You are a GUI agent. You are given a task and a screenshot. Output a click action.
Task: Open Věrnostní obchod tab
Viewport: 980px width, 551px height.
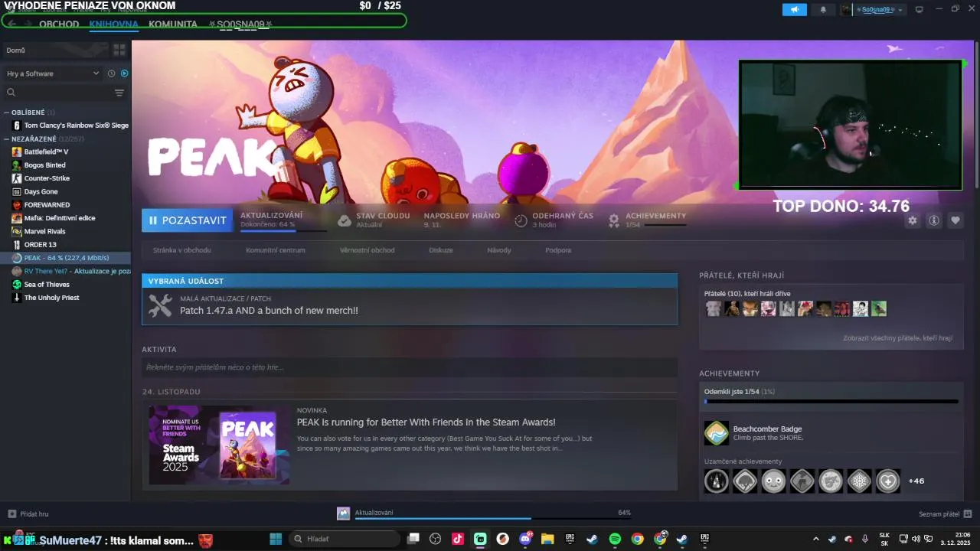point(367,250)
